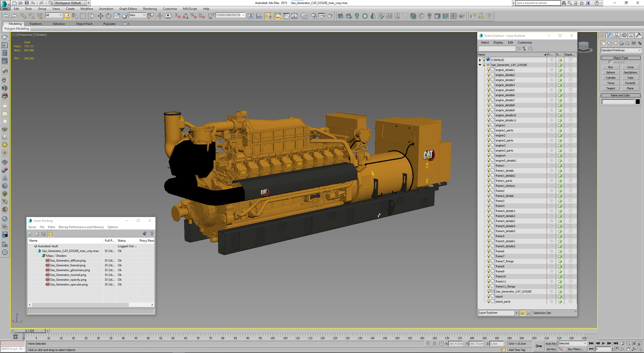The width and height of the screenshot is (644, 353).
Task: Click the Select and Link chain icon
Action: coord(23,16)
